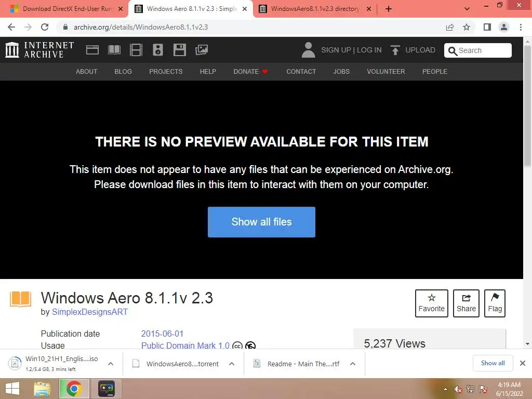Click the Share button for the item
The image size is (532, 399).
tap(466, 303)
